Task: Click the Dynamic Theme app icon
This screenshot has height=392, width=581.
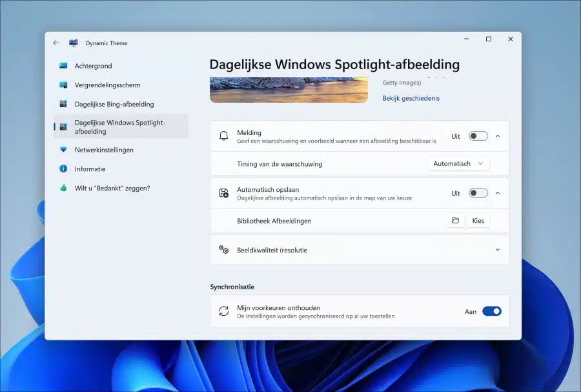Action: 74,43
